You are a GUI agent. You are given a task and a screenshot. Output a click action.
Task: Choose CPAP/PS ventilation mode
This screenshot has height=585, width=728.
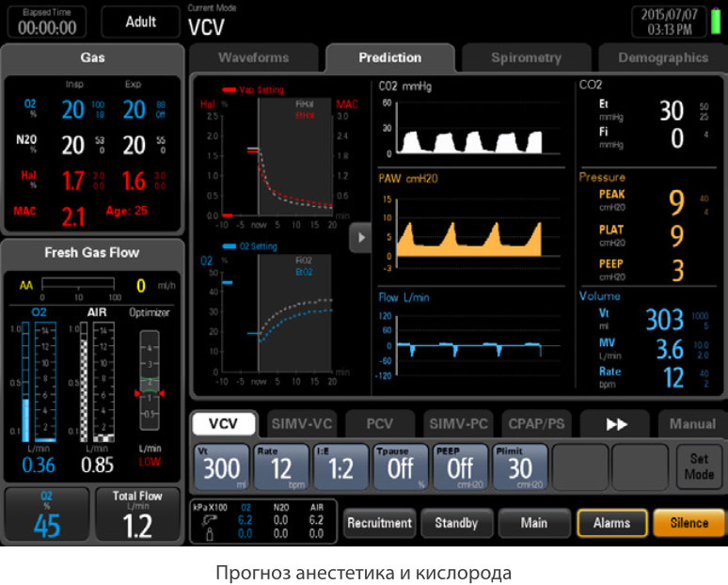(536, 424)
